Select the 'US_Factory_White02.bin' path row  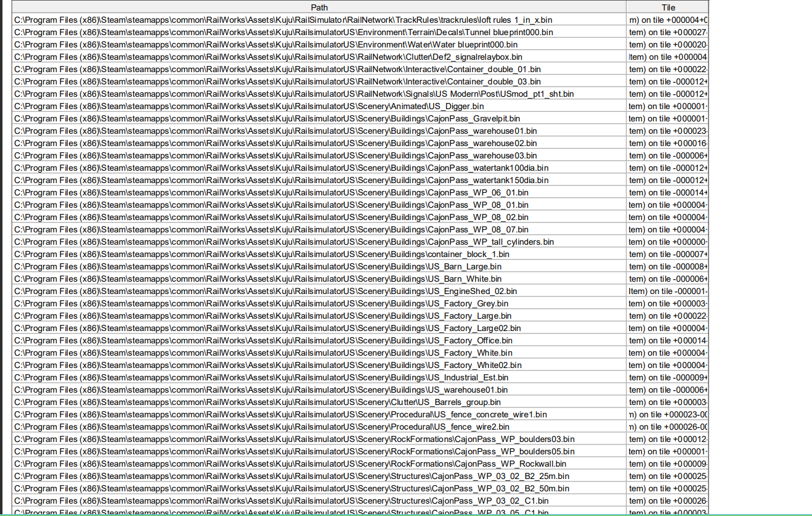[319, 365]
